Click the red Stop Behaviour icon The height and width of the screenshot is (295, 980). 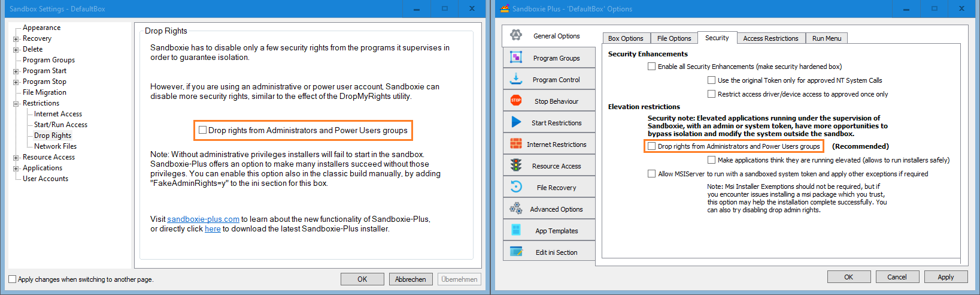click(516, 101)
